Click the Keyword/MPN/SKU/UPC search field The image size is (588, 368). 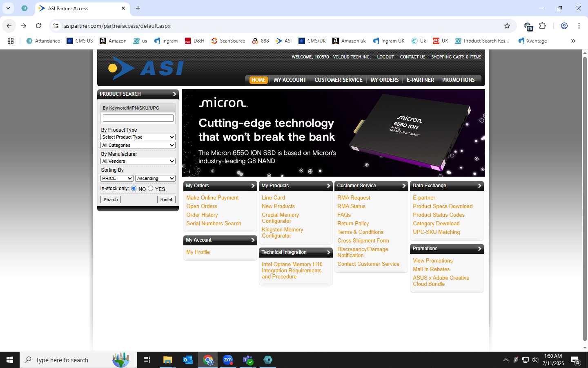point(138,118)
